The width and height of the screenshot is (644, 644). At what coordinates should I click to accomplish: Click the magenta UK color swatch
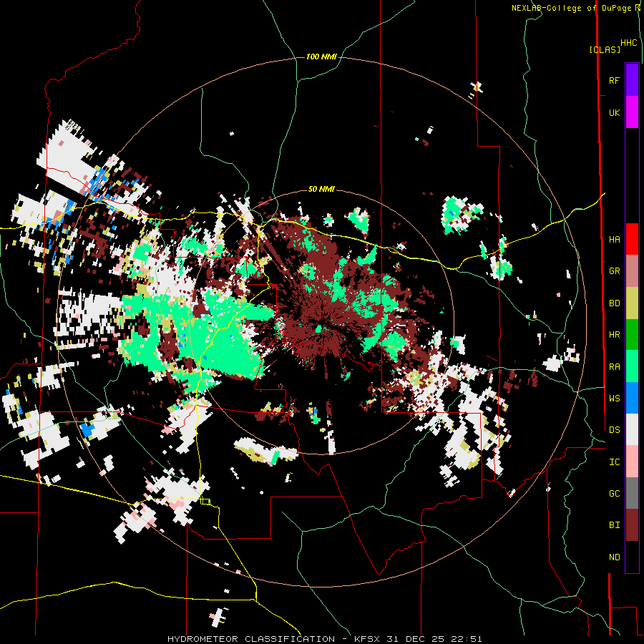pyautogui.click(x=632, y=112)
